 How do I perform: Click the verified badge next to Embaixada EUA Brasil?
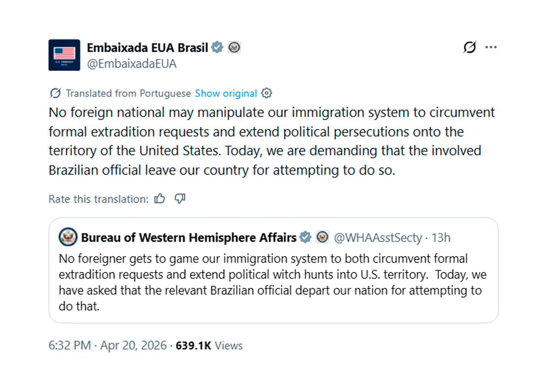tap(217, 47)
